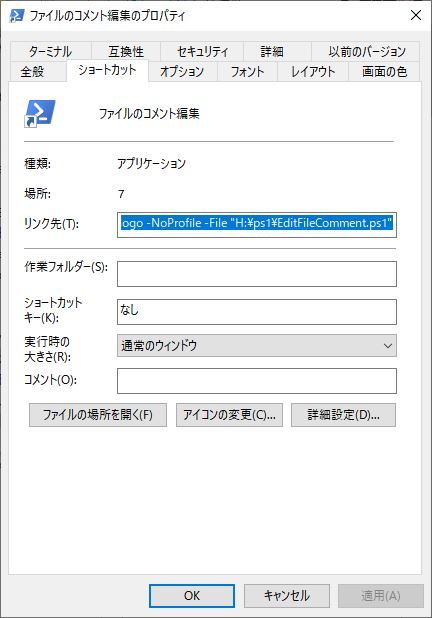This screenshot has height=618, width=432.
Task: Click the PowerShell shortcut icon beside file name
Action: 40,114
